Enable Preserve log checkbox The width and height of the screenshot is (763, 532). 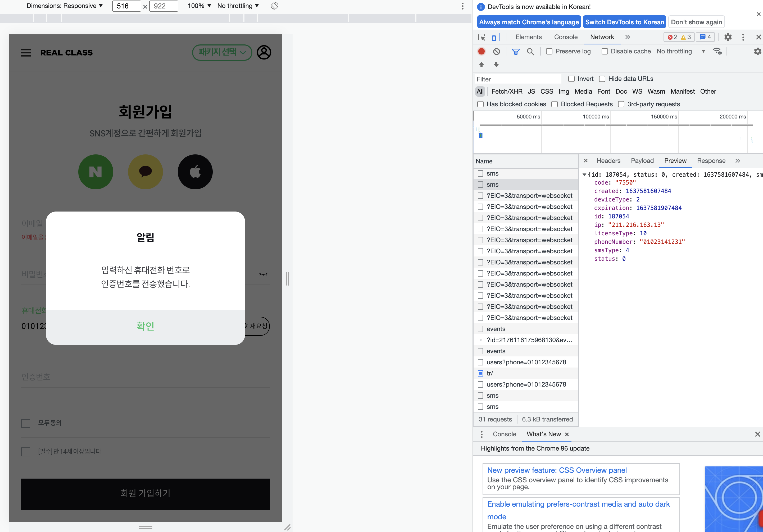click(549, 52)
